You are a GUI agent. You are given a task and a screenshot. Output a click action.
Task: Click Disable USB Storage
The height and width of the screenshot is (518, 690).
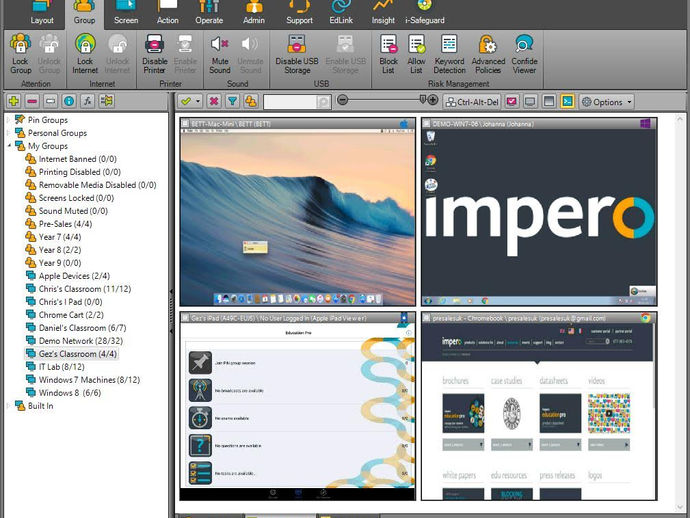(x=297, y=54)
